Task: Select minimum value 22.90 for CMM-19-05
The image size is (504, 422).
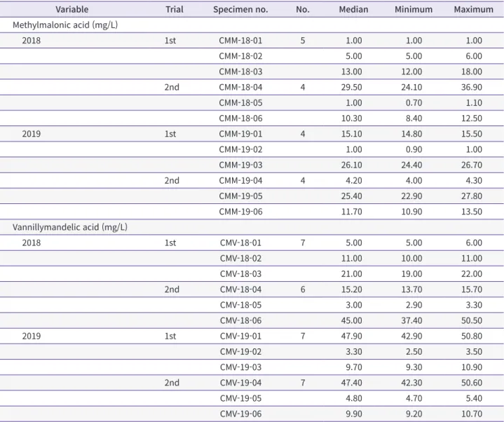Action: (x=411, y=196)
